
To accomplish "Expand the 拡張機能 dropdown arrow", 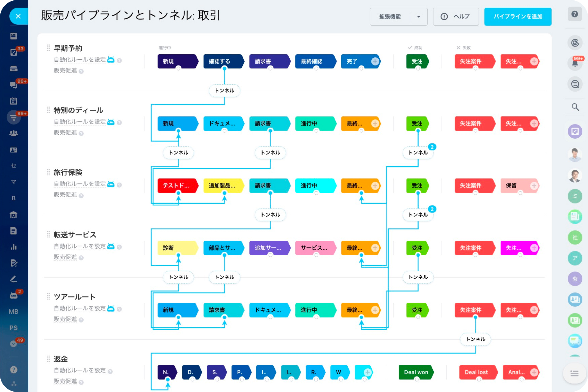I will point(419,17).
